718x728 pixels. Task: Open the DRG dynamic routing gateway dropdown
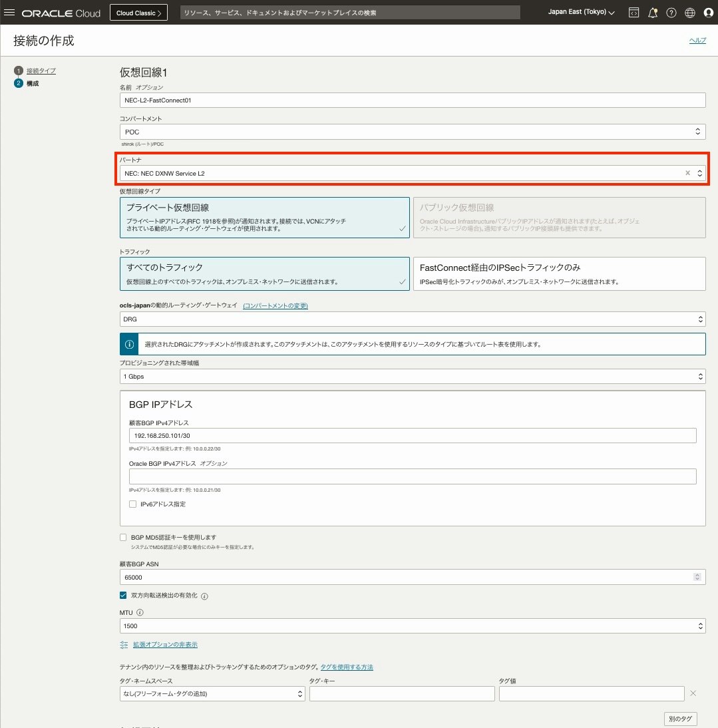pyautogui.click(x=413, y=319)
